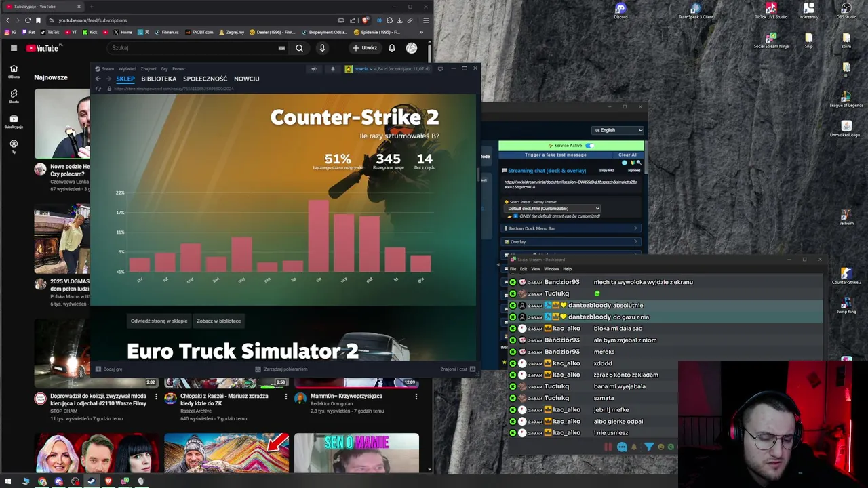Open the 'us English' language dropdown
The width and height of the screenshot is (868, 488).
click(618, 130)
